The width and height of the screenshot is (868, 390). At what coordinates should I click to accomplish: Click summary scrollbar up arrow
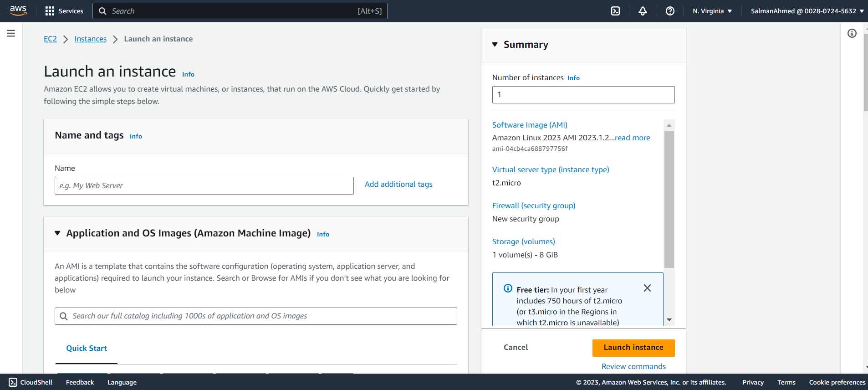pyautogui.click(x=669, y=125)
